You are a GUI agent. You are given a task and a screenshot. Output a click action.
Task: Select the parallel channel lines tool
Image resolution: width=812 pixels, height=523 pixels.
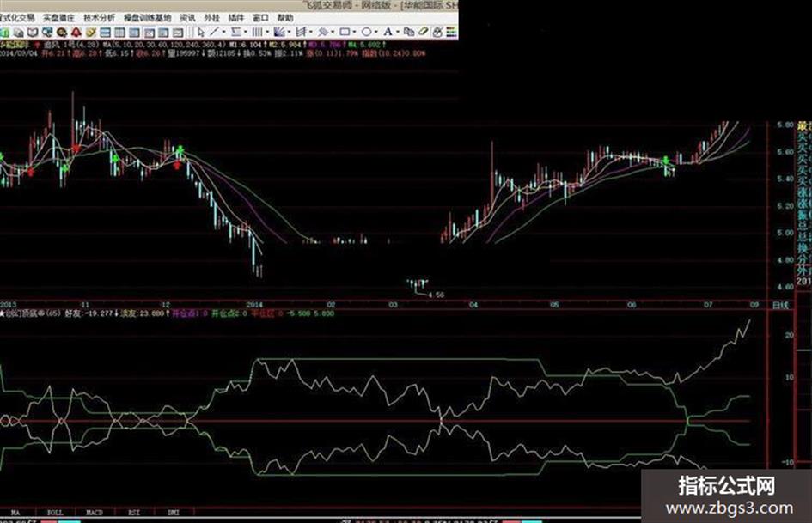[302, 32]
